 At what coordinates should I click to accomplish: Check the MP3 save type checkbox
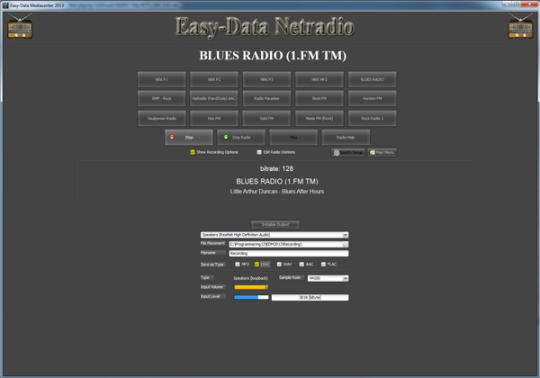[237, 264]
